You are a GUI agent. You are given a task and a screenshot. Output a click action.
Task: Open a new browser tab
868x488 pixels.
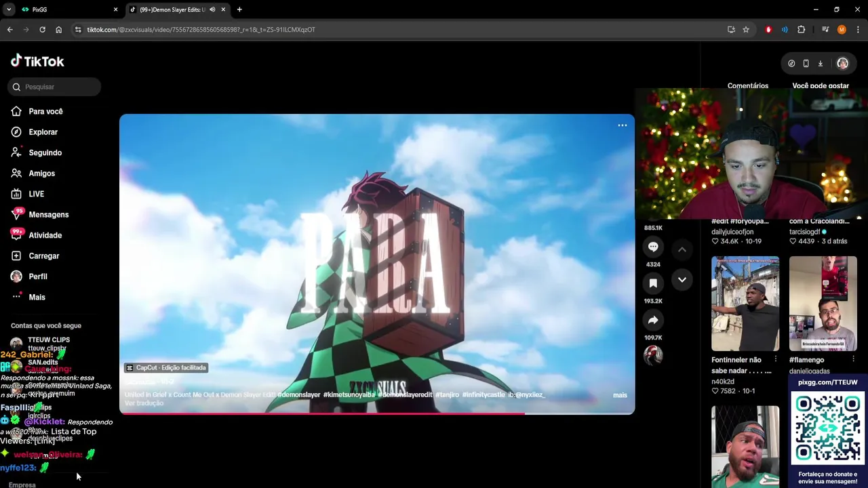239,9
